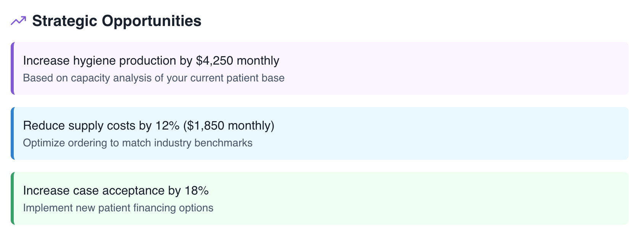Click the blue accent bar on second card
This screenshot has height=240, width=644.
[x=13, y=133]
